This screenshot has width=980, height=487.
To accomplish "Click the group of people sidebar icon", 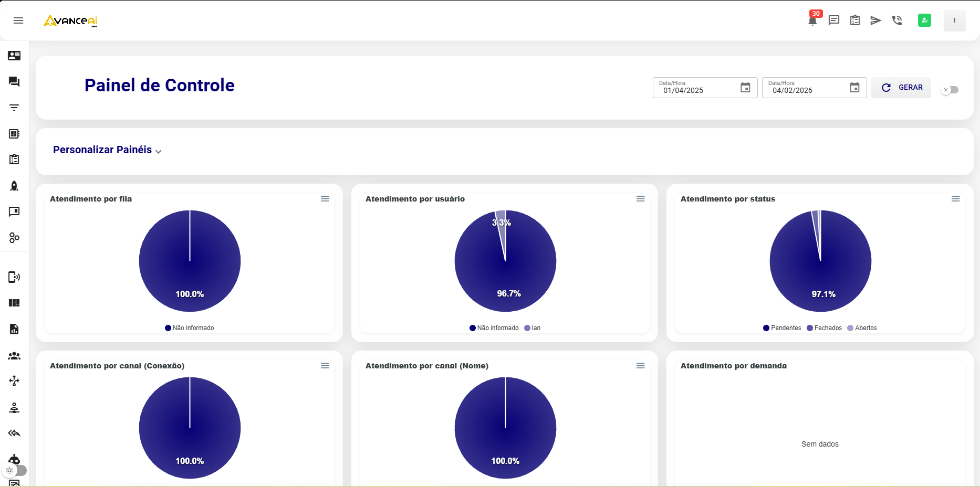I will tap(14, 356).
